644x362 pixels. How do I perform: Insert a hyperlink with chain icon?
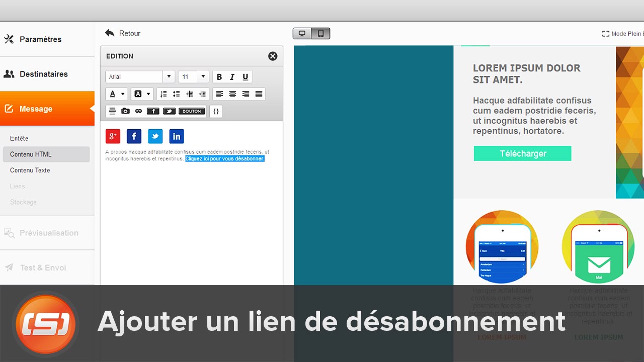[138, 111]
